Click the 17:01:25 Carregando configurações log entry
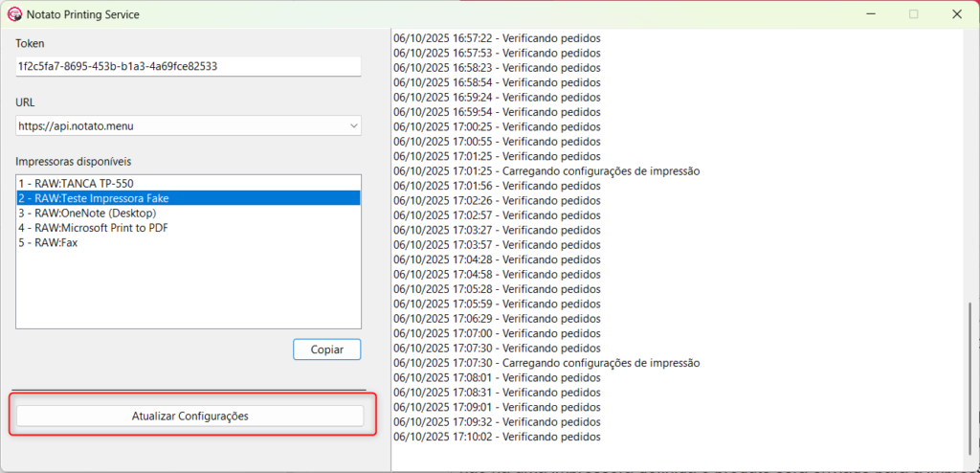980x473 pixels. pos(546,171)
